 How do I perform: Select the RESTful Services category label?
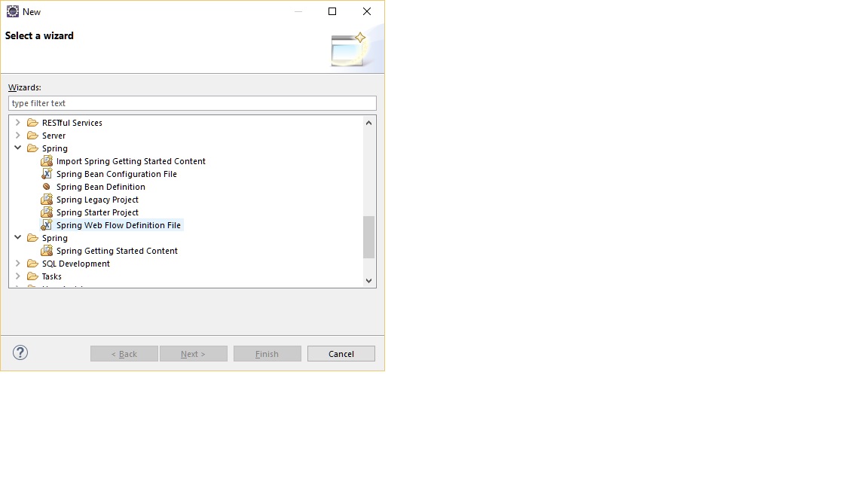click(x=72, y=123)
